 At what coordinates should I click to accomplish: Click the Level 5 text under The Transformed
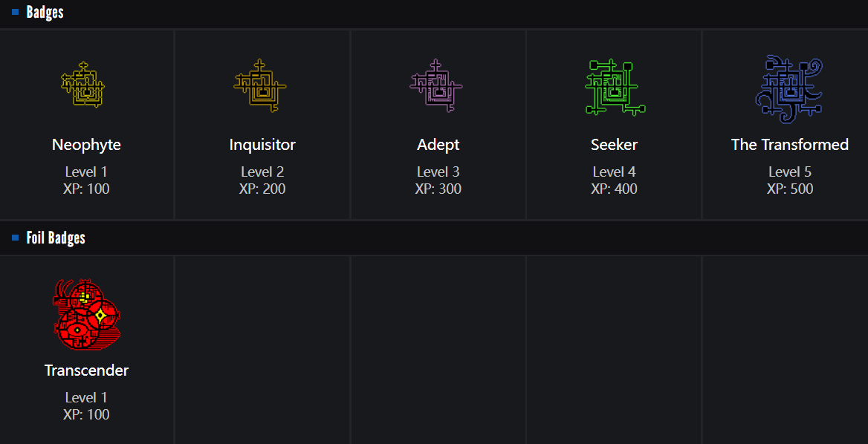(x=790, y=172)
